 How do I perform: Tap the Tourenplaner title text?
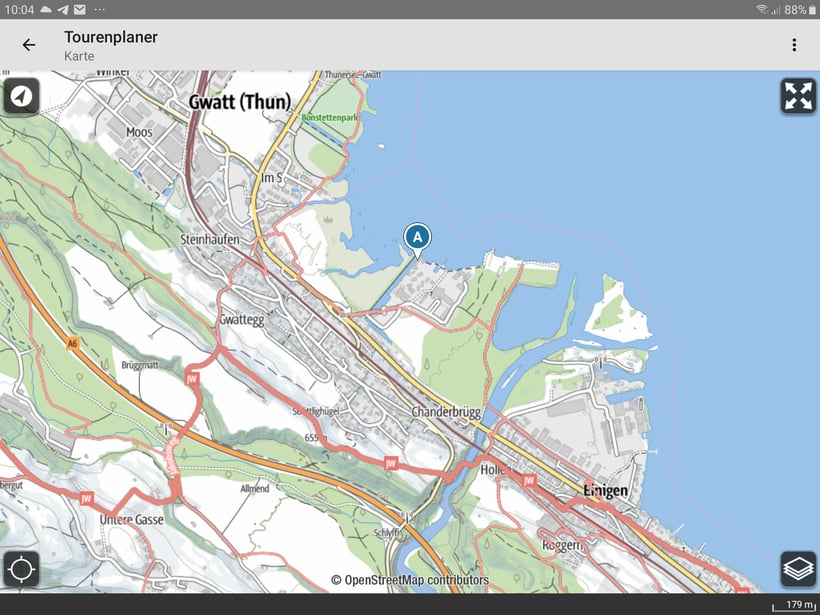pyautogui.click(x=111, y=37)
